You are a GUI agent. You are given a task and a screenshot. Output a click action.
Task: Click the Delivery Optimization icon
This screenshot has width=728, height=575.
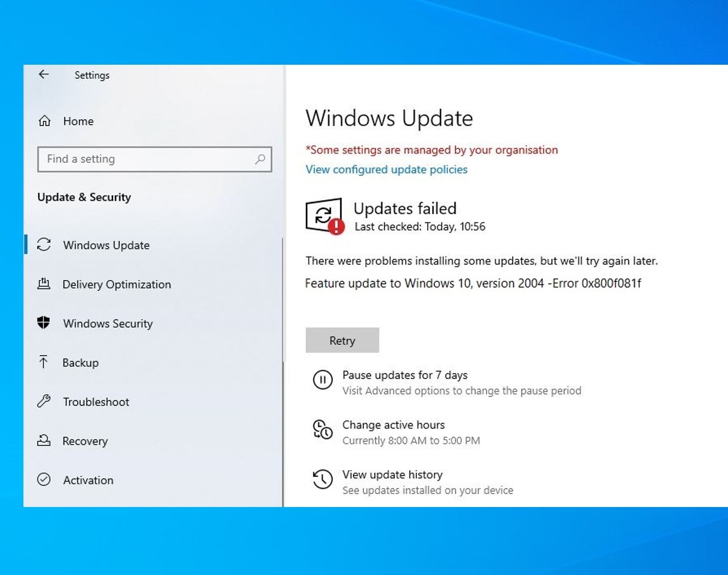[x=44, y=283]
